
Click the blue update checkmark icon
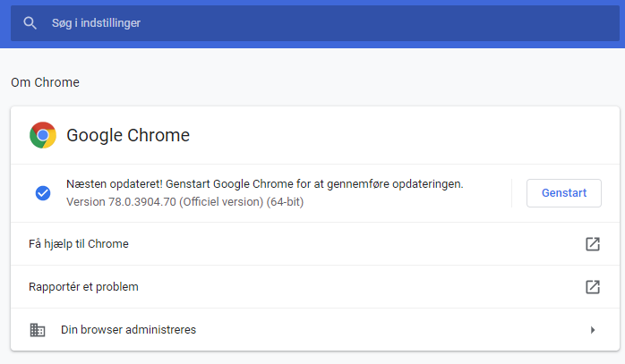point(43,193)
